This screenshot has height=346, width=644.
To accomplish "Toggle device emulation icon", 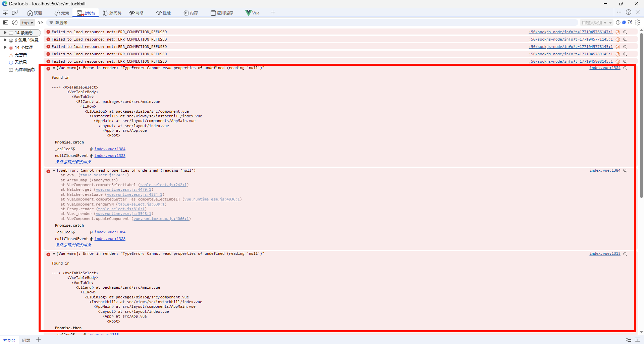I will click(x=15, y=12).
